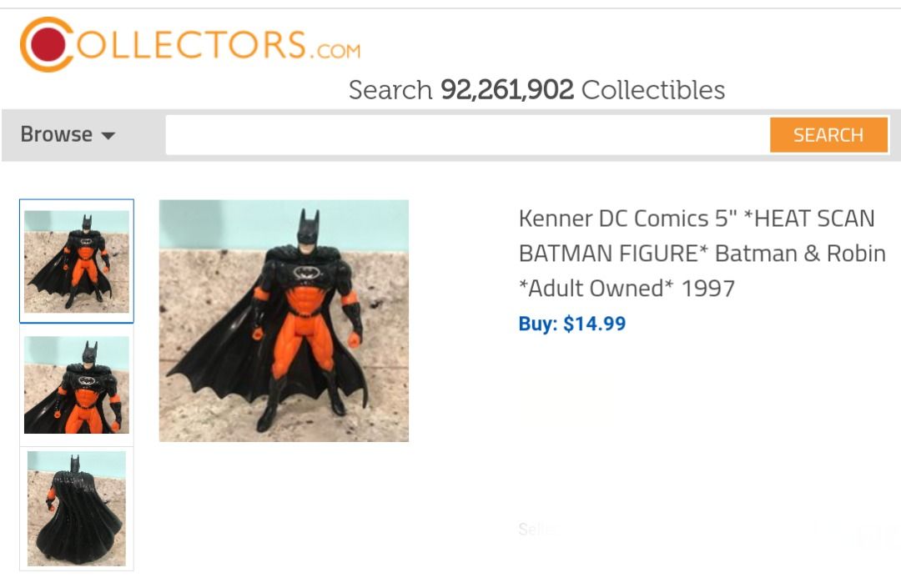This screenshot has height=588, width=901.
Task: Click the large Batman figure photo
Action: point(284,319)
